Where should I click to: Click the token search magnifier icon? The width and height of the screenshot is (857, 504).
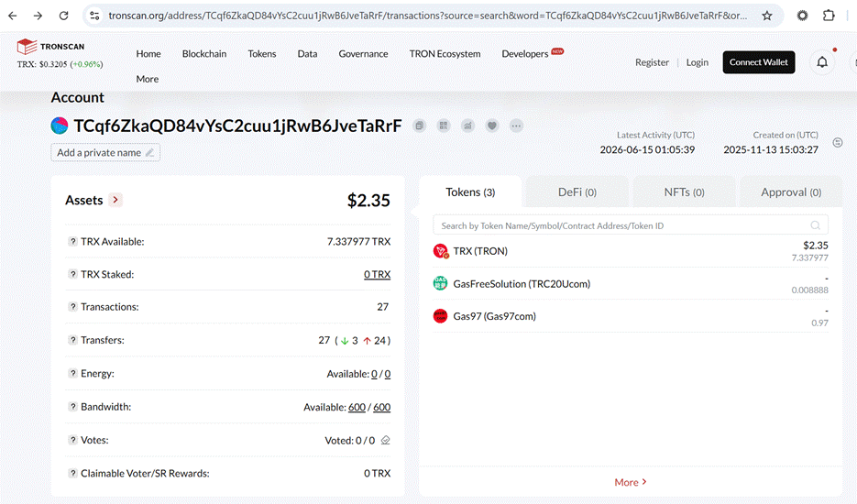[x=816, y=225]
